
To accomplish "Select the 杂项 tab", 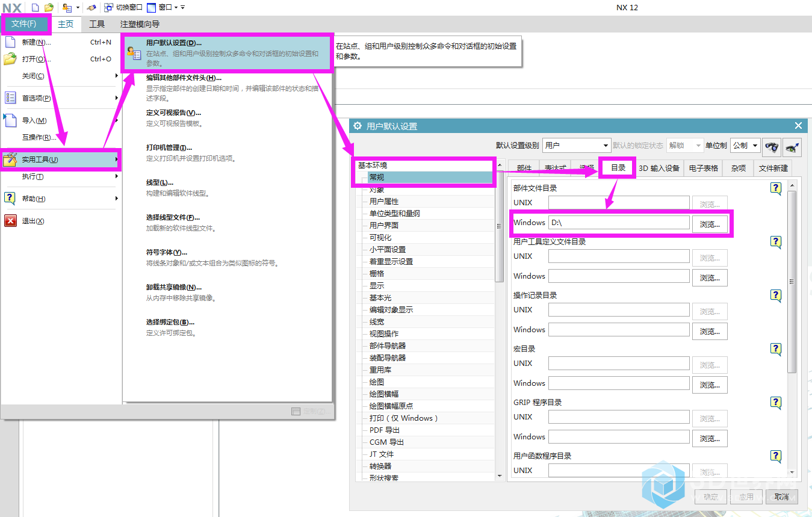I will click(739, 169).
